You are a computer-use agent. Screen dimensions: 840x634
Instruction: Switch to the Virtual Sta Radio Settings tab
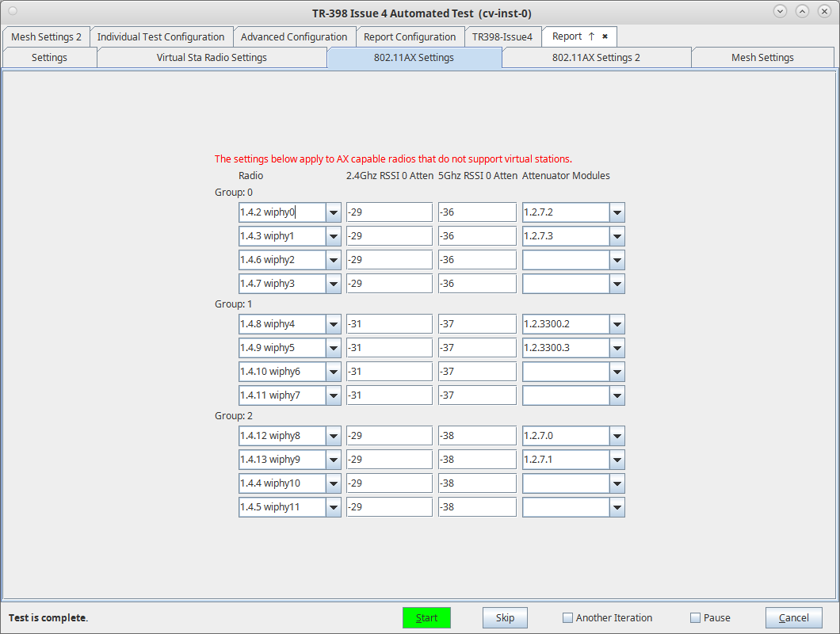point(212,57)
